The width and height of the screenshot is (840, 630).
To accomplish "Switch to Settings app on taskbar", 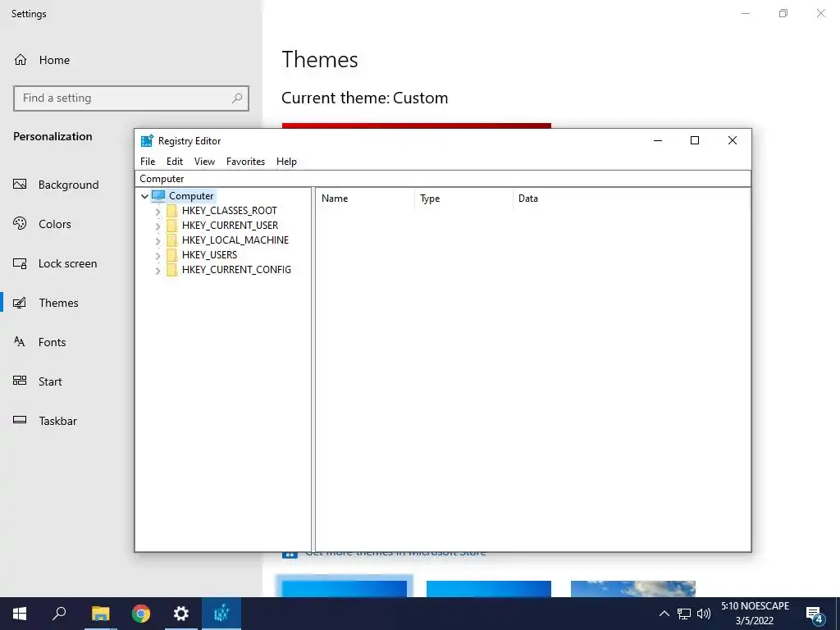I will pos(181,614).
